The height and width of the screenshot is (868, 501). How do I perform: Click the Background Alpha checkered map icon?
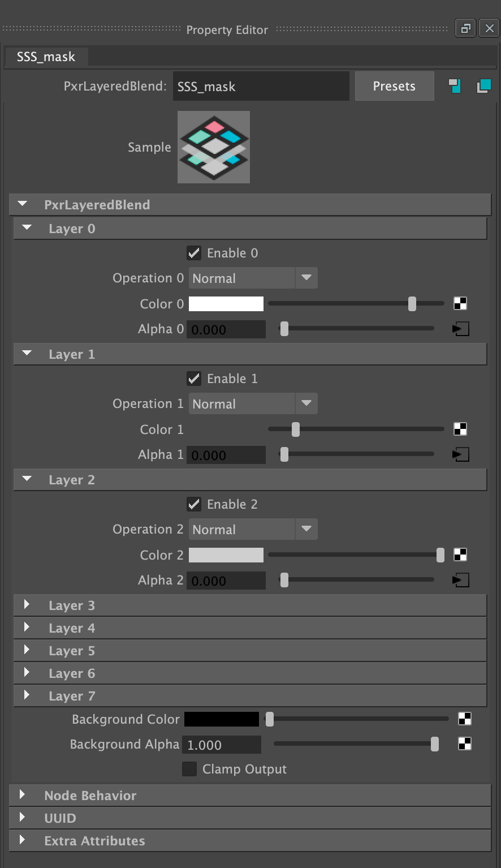465,744
